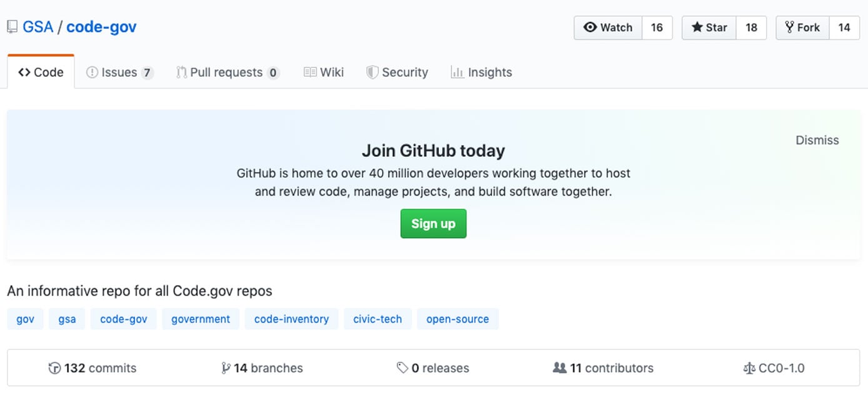The height and width of the screenshot is (395, 868).
Task: Open the Code tab
Action: (x=41, y=72)
